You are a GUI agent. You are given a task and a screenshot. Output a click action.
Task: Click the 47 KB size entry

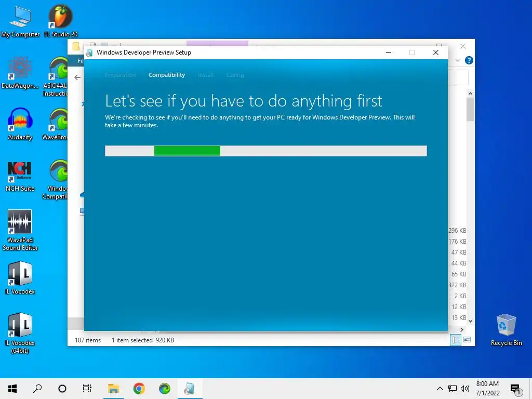click(459, 252)
